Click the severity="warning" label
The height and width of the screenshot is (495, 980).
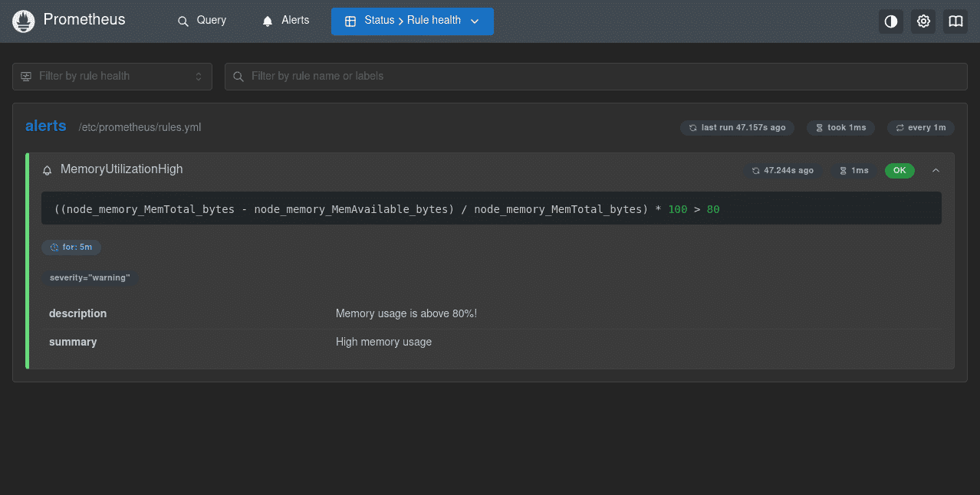[90, 277]
